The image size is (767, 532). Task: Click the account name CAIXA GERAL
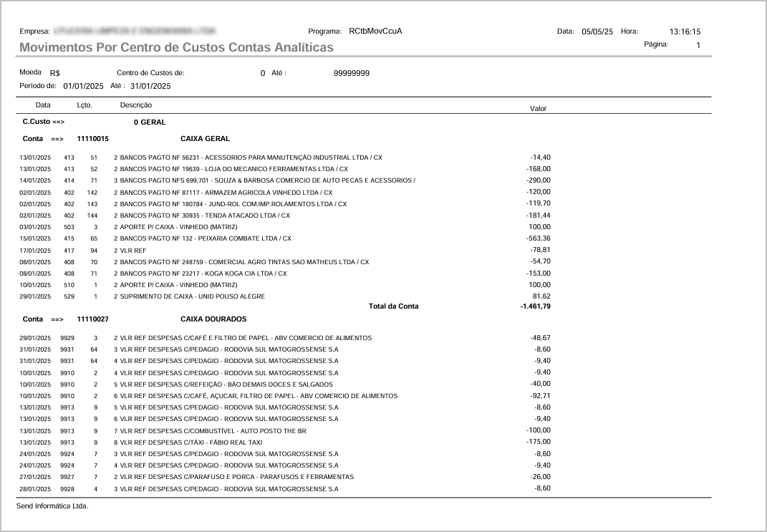coord(205,139)
